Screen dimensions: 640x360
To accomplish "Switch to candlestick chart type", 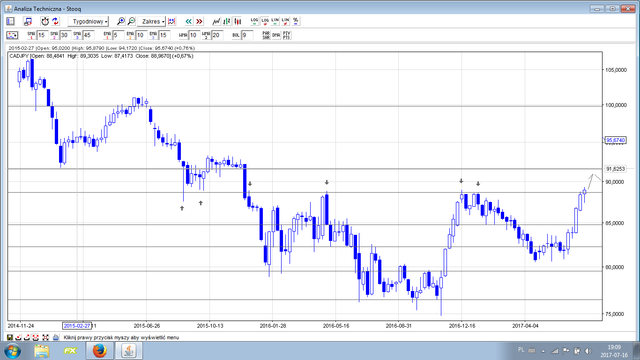I will (x=237, y=21).
